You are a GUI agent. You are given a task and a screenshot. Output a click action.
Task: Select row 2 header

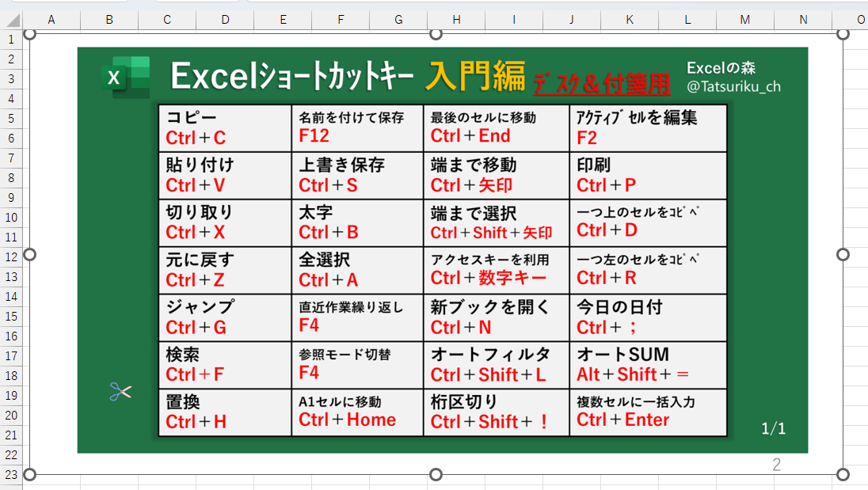tap(11, 59)
